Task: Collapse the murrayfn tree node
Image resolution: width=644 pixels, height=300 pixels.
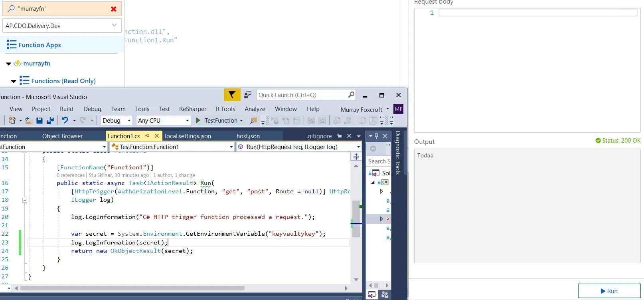Action: pos(8,64)
